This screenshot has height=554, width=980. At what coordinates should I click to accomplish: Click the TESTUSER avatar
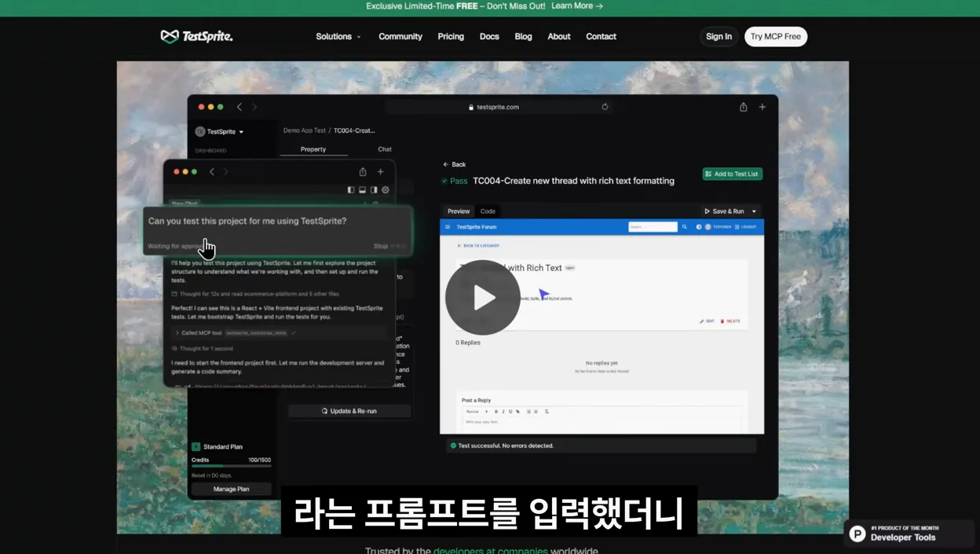point(708,227)
